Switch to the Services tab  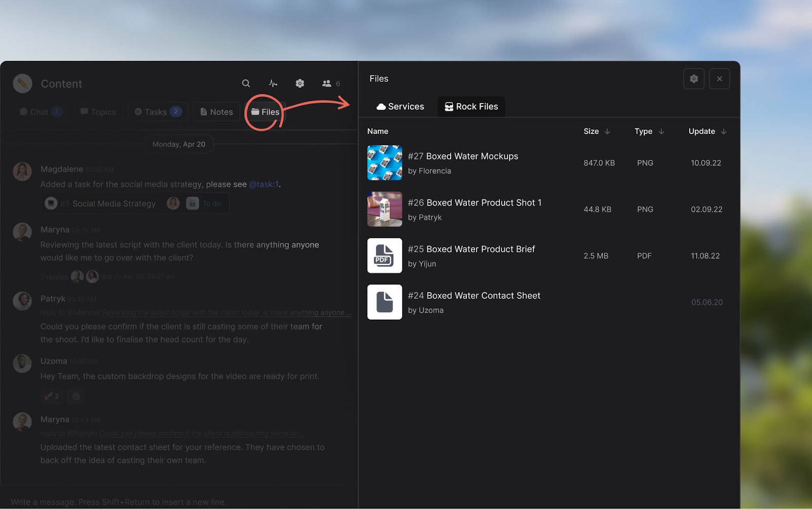400,107
